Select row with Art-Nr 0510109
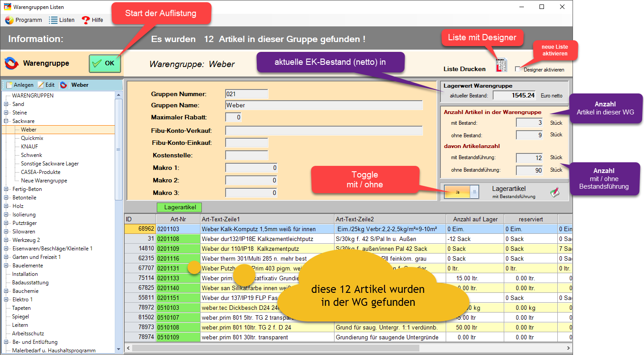 tap(348, 337)
